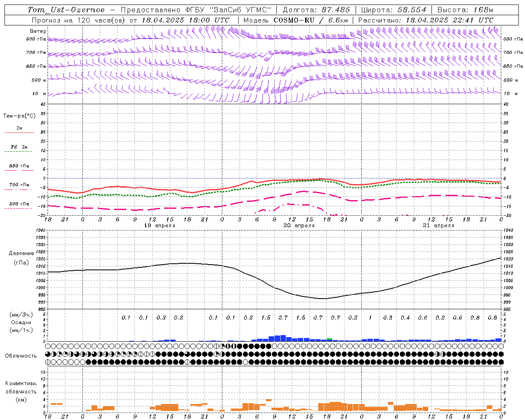Select the text Предоставлено ФГБУ "ЗапСиб УГМС"

(x=196, y=10)
